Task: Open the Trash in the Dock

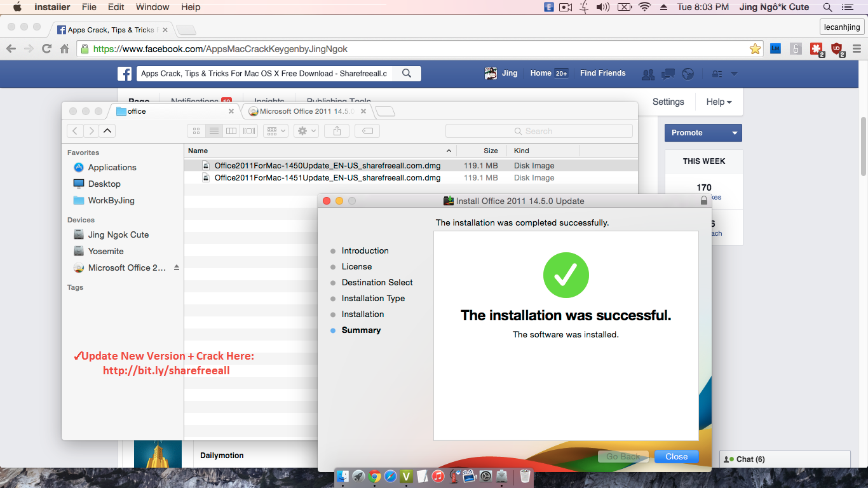Action: (525, 476)
